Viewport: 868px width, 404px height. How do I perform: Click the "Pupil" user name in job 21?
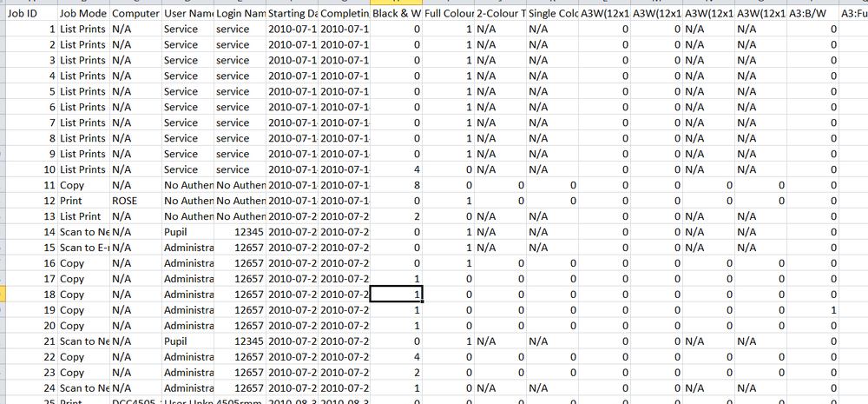point(187,341)
